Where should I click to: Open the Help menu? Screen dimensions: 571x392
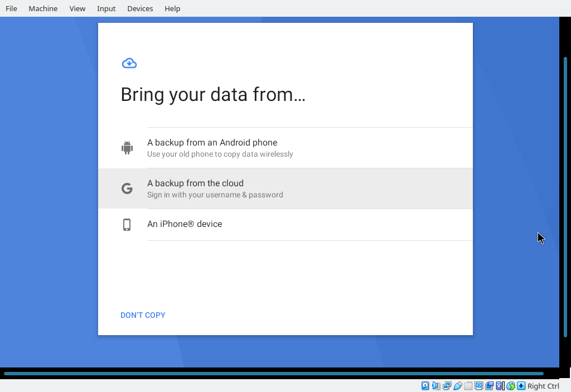[172, 8]
